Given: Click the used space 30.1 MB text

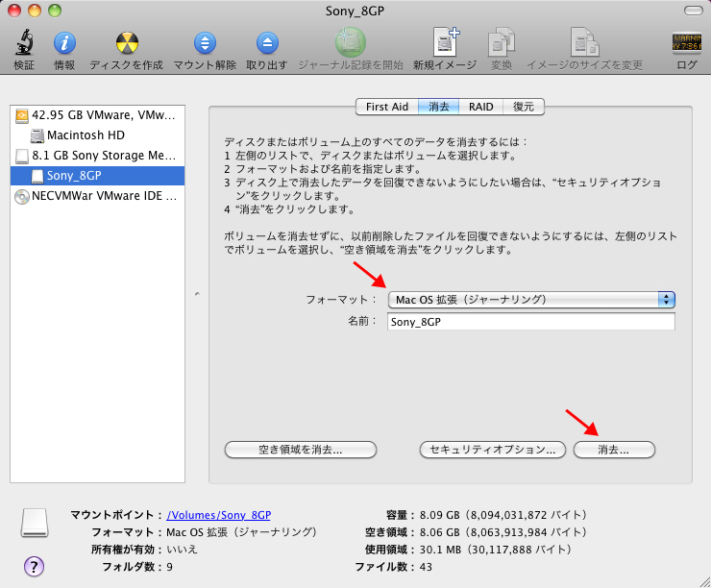Looking at the screenshot, I should coord(495,550).
